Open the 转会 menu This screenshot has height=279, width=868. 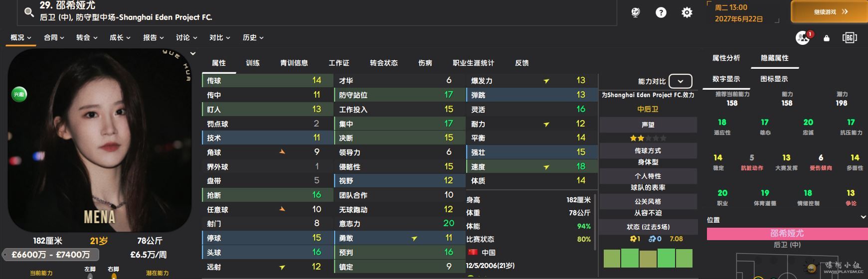click(x=87, y=37)
